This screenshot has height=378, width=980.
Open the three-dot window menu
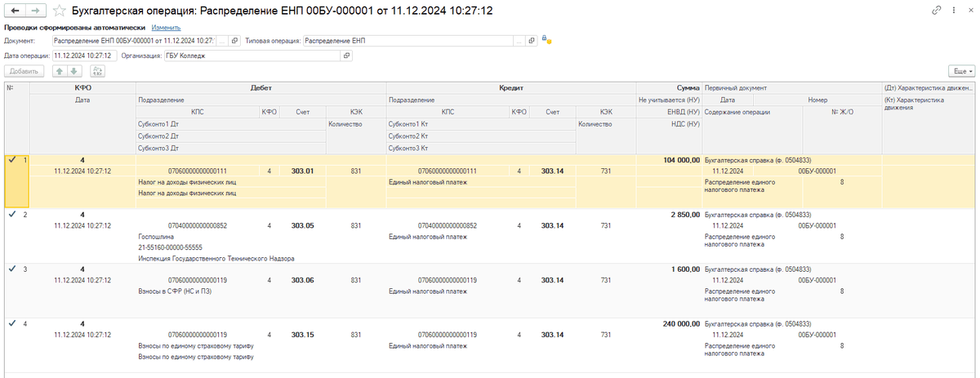click(954, 11)
